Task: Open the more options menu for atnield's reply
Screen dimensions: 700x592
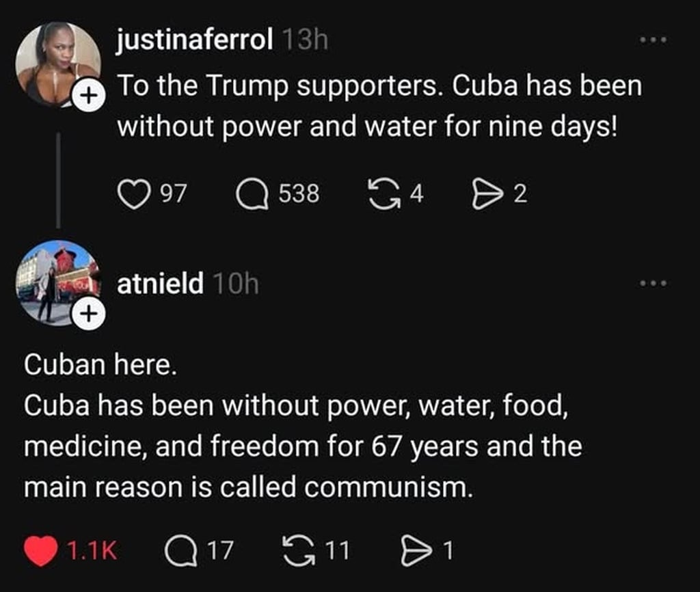Action: [651, 282]
